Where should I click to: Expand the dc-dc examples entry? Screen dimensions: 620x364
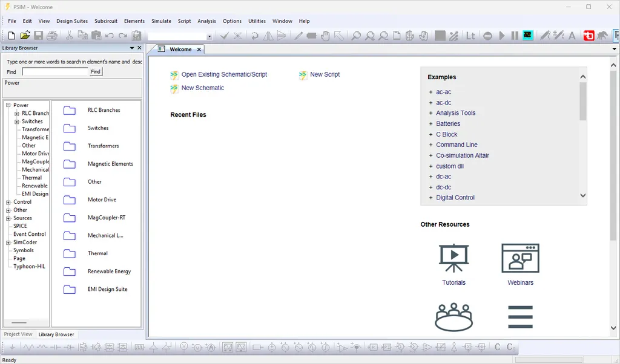coord(431,187)
